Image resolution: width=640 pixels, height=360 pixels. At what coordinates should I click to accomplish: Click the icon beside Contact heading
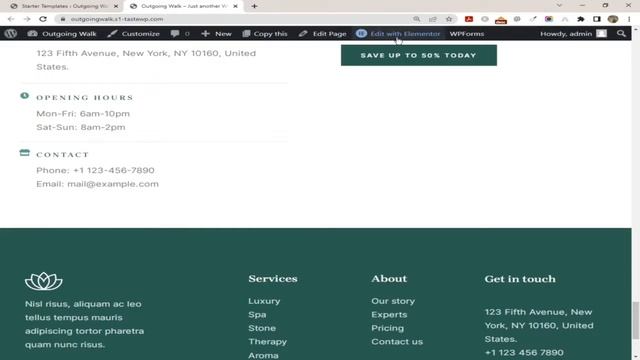(x=24, y=153)
